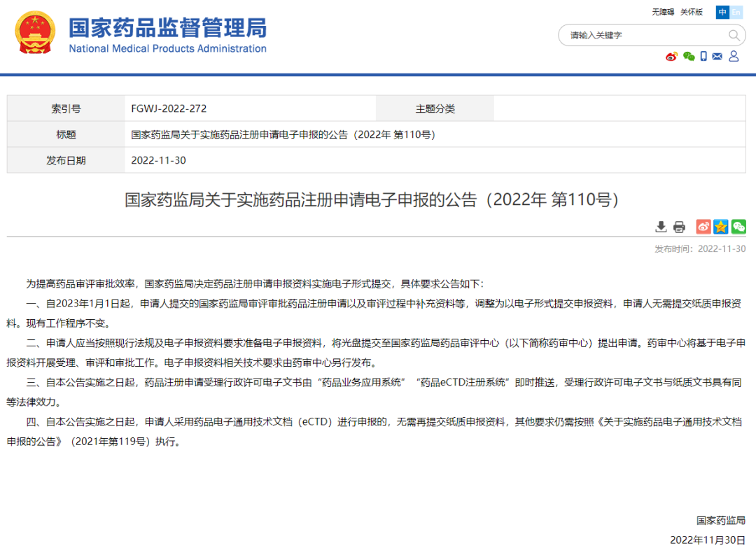756x557 pixels.
Task: Download the announcement with the download icon
Action: 661,227
